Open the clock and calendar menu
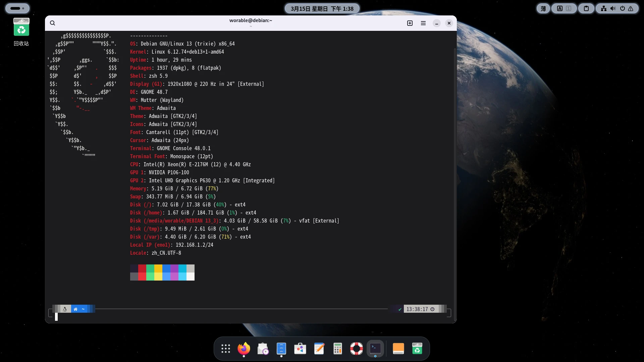This screenshot has width=644, height=362. coord(322,9)
